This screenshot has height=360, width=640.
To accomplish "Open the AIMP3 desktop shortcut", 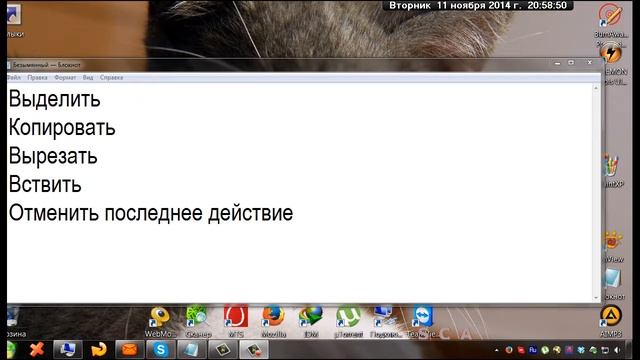I will [611, 322].
